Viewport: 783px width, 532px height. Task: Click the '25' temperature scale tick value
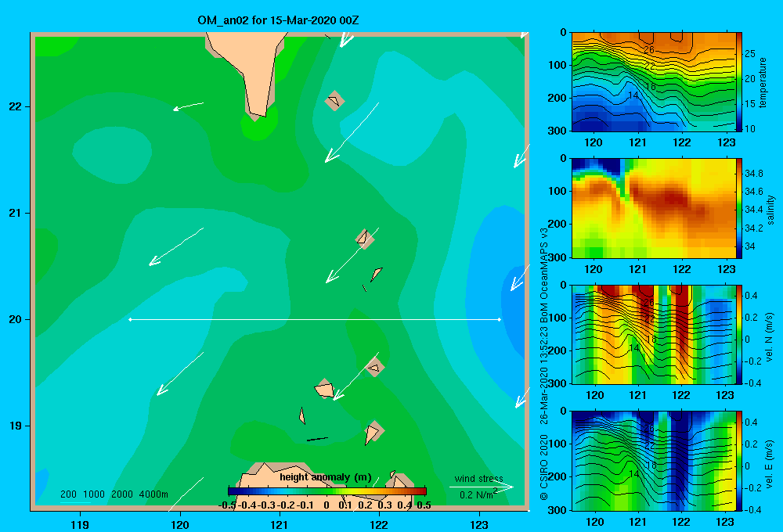[750, 54]
